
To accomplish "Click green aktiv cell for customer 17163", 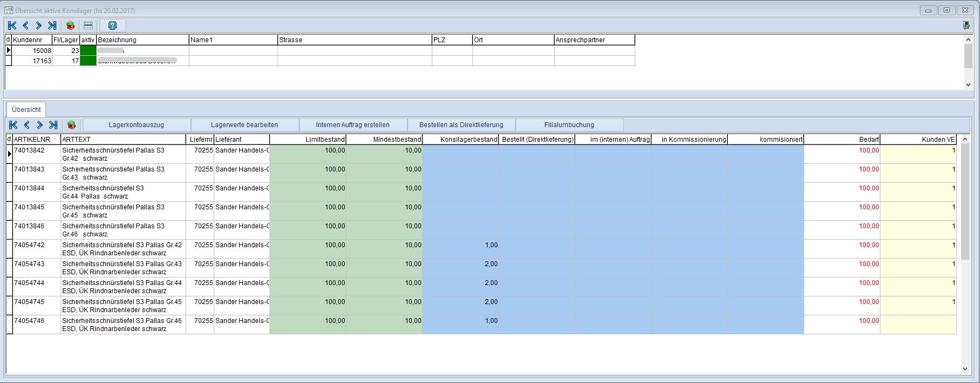I will (x=88, y=61).
